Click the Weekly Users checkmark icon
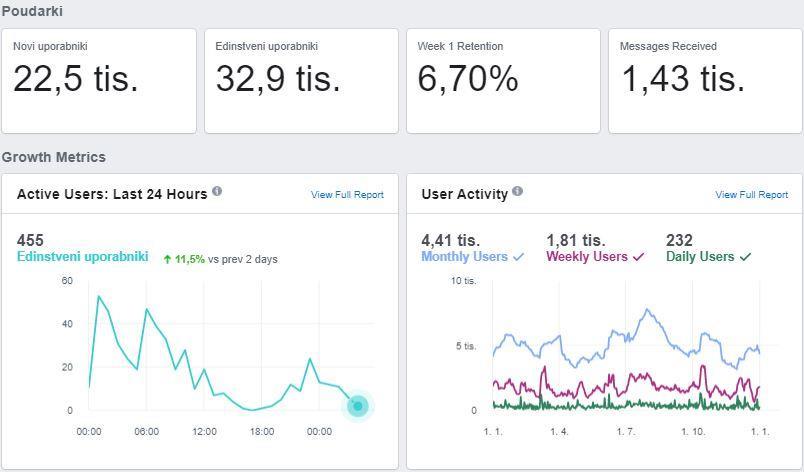 tap(638, 257)
